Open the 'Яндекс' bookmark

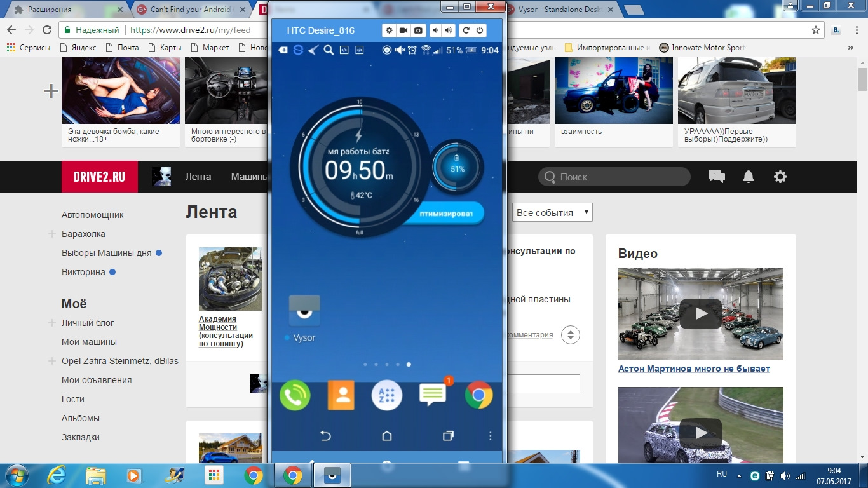78,48
